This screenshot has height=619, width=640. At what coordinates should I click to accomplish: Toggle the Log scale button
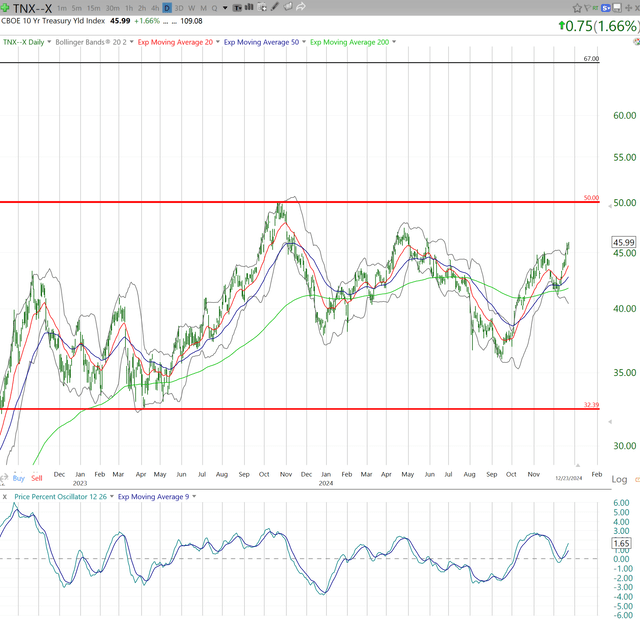pyautogui.click(x=619, y=479)
